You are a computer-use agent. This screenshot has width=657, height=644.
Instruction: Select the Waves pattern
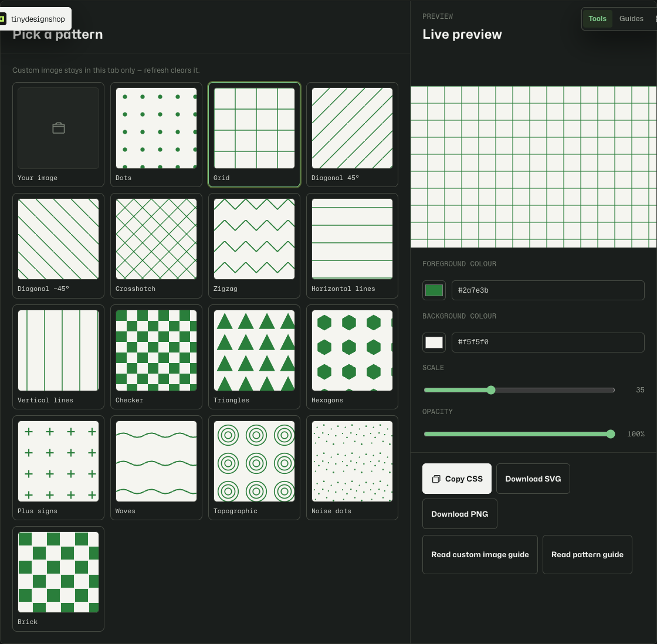[156, 467]
